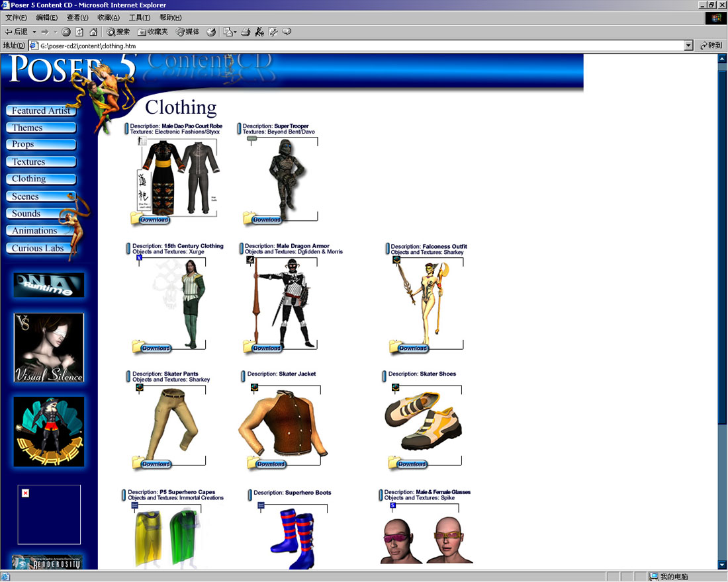The image size is (728, 582).
Task: Open the Tools (工具) menu
Action: [139, 18]
